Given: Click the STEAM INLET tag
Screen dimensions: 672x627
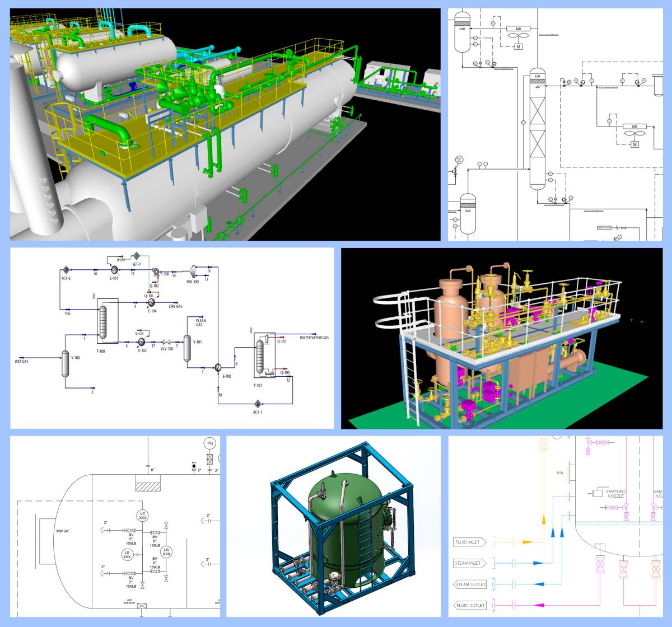Looking at the screenshot, I should 470,563.
